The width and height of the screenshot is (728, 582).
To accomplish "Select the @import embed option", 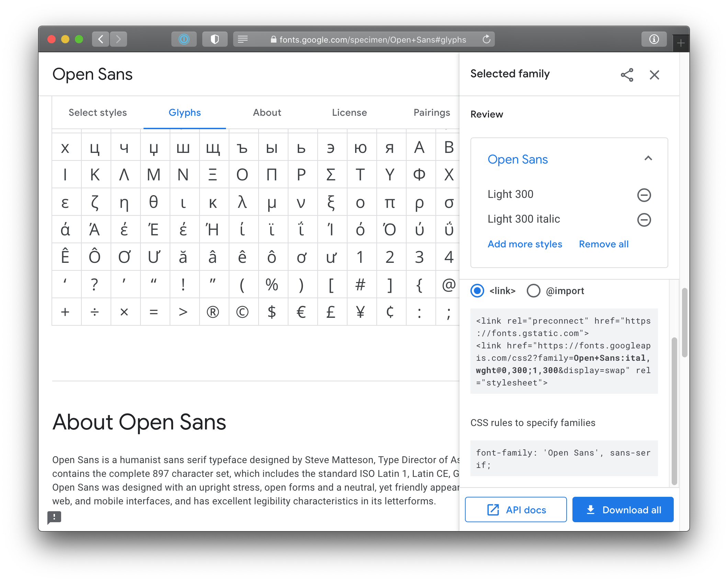I will pyautogui.click(x=533, y=291).
